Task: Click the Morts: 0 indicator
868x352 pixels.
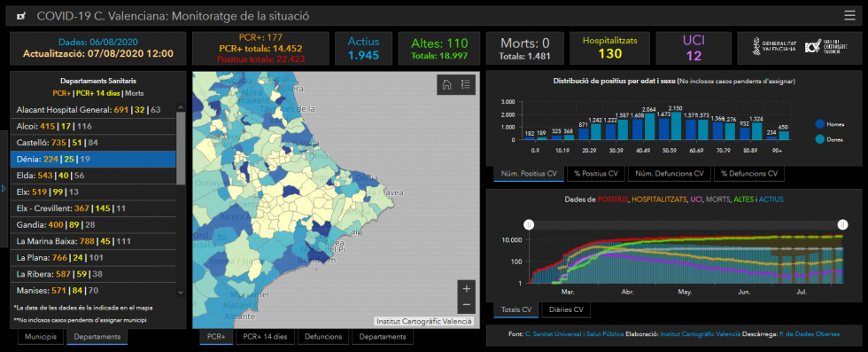Action: tap(524, 48)
